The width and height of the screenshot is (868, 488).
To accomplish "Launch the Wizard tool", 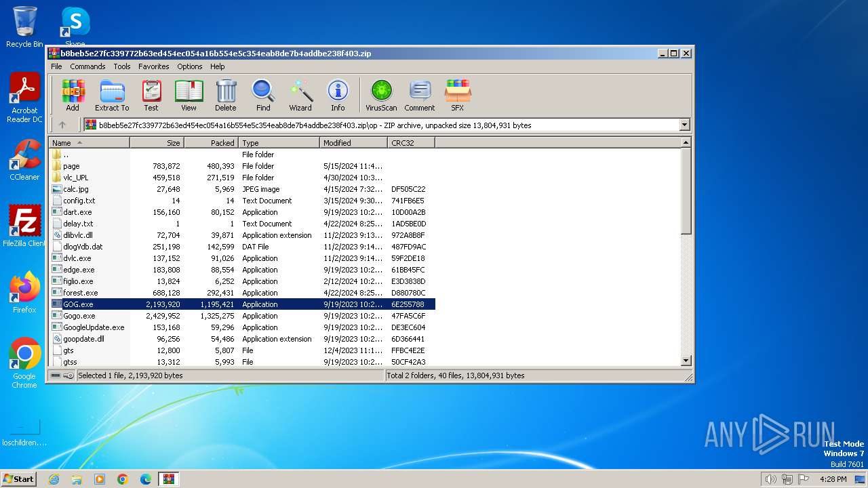I will pos(300,95).
